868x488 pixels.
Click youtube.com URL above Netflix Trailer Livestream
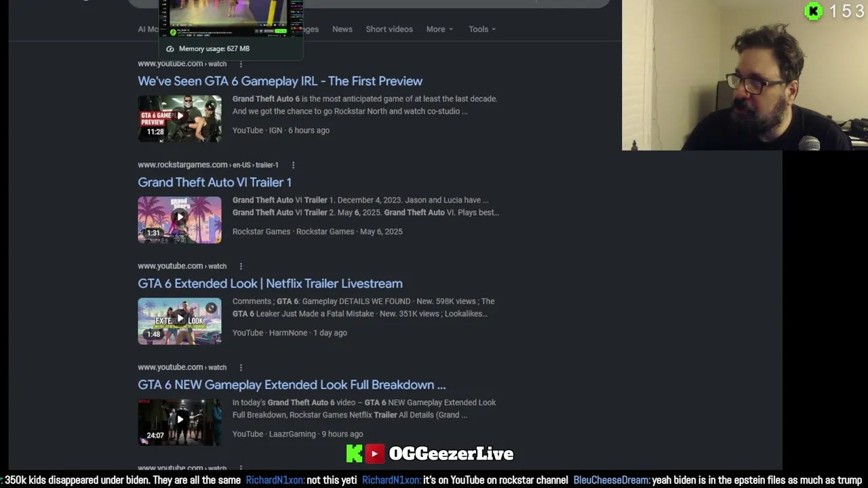pos(182,266)
